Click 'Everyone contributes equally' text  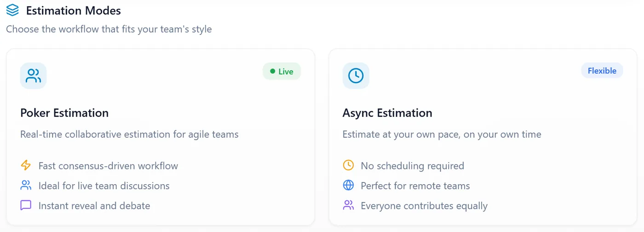click(424, 206)
